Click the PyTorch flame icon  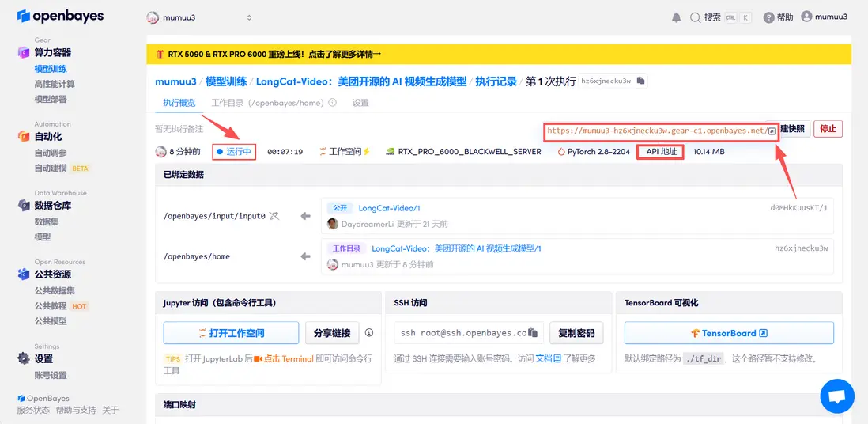tap(562, 151)
